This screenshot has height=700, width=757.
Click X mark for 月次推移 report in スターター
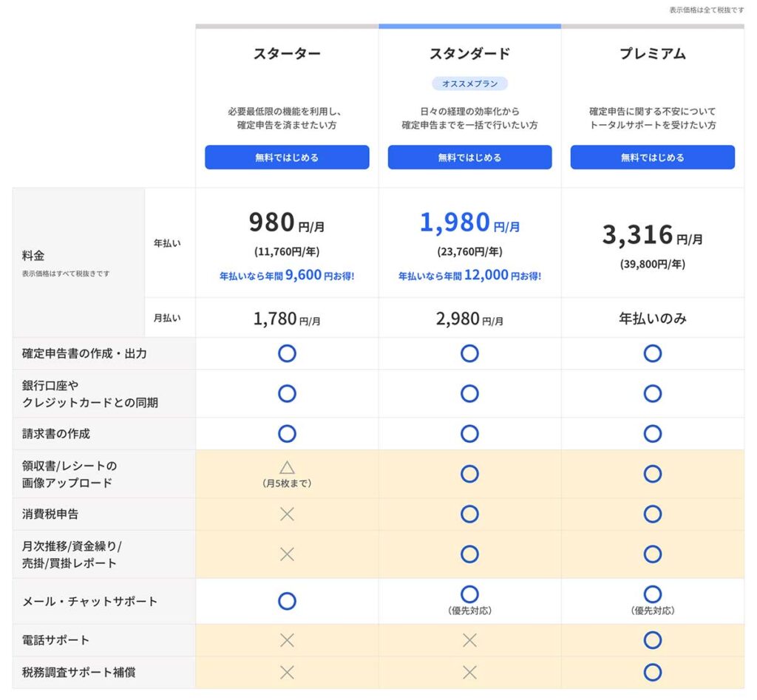[287, 554]
